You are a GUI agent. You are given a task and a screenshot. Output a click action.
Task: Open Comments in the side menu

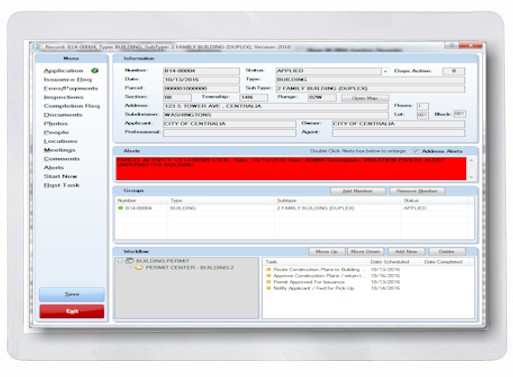(x=62, y=159)
